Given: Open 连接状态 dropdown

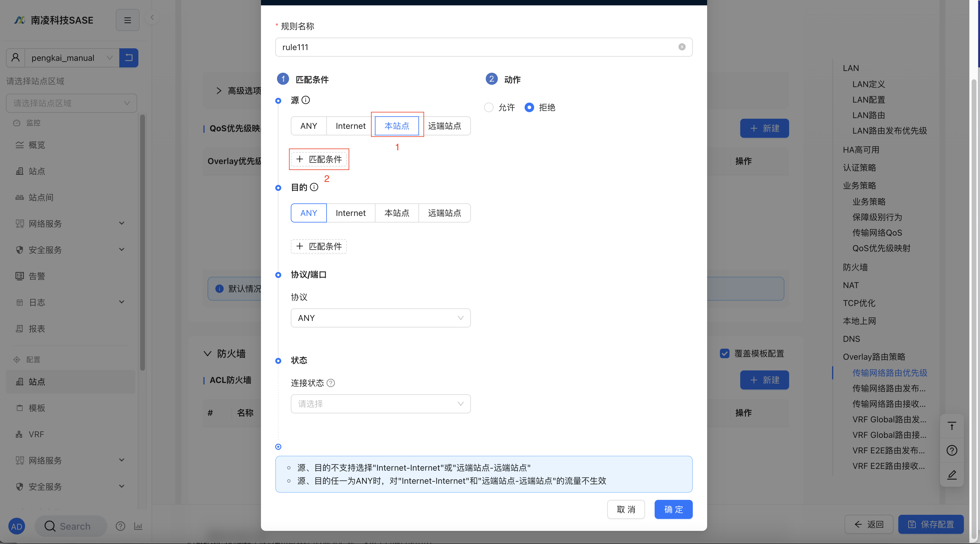Looking at the screenshot, I should (381, 404).
